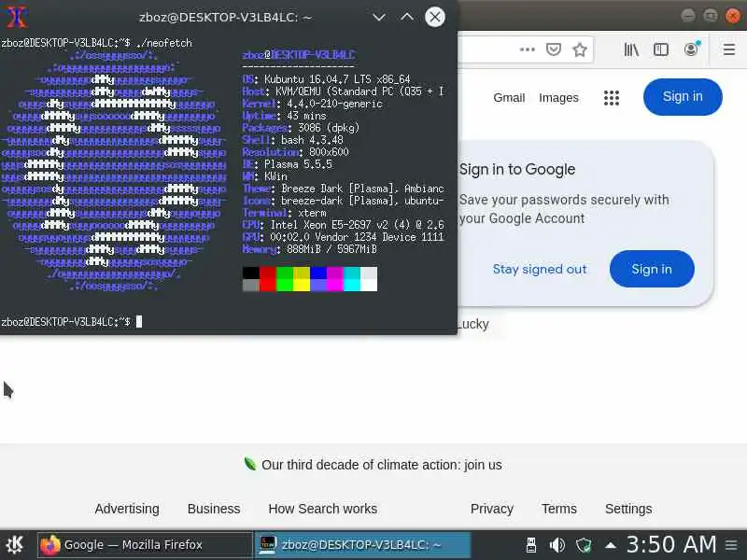Open Gmail link
Screen dimensions: 747x560
click(x=509, y=98)
